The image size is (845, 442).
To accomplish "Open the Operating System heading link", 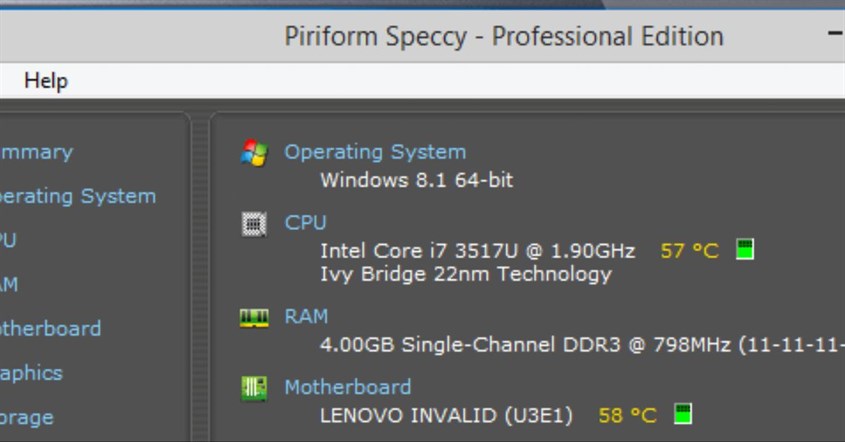I will [375, 152].
